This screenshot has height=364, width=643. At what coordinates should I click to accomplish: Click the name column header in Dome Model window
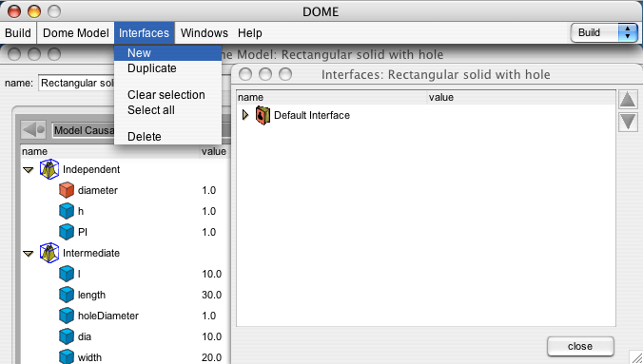click(x=110, y=151)
